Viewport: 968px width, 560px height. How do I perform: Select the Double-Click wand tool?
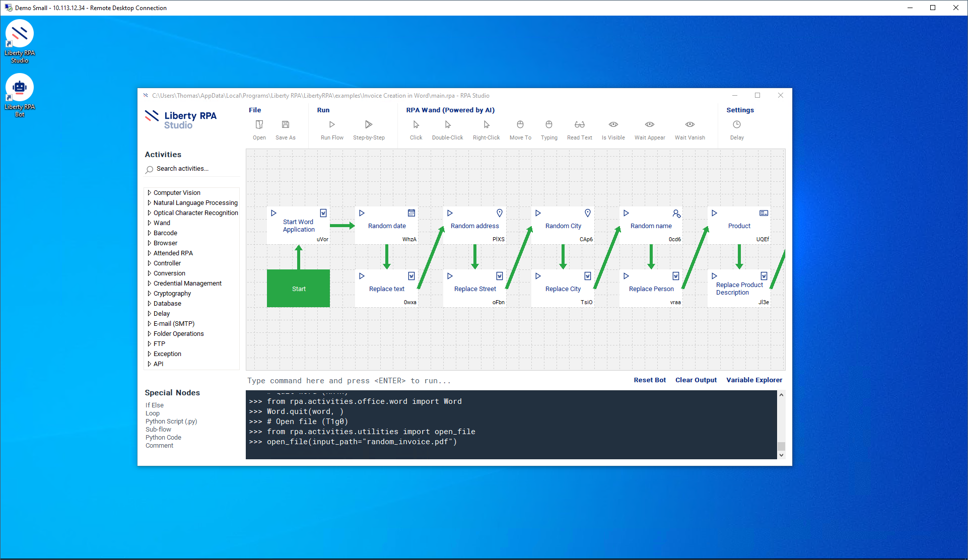[447, 125]
